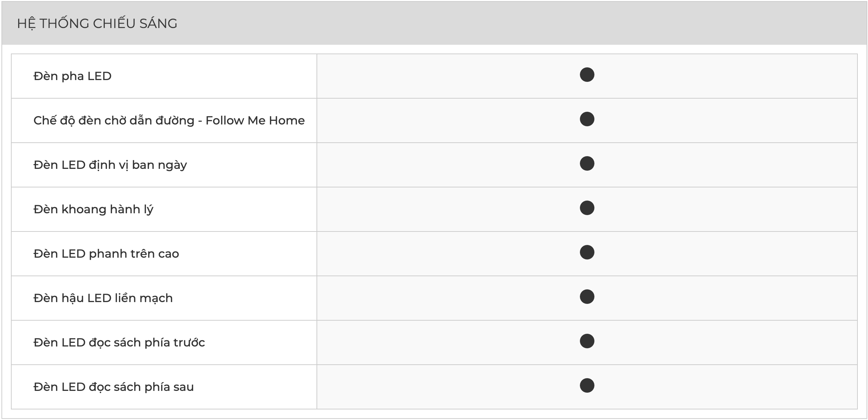
Task: Click the Đèn LED định vị ban ngày label
Action: pyautogui.click(x=110, y=165)
